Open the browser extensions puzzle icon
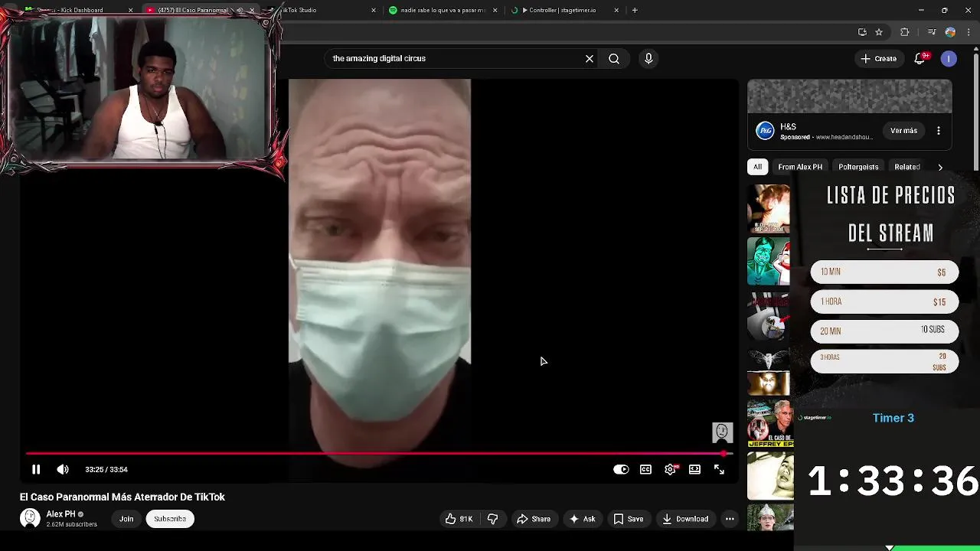Image resolution: width=980 pixels, height=551 pixels. (x=905, y=32)
